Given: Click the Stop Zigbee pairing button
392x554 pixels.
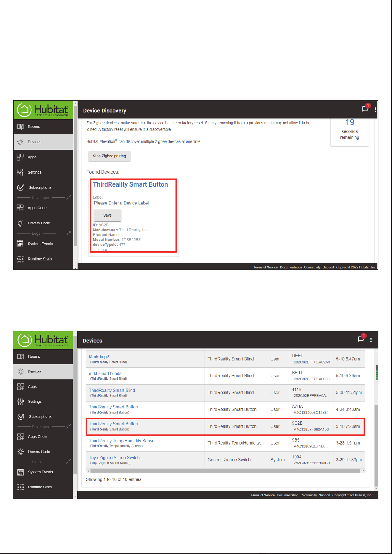Looking at the screenshot, I should (109, 156).
